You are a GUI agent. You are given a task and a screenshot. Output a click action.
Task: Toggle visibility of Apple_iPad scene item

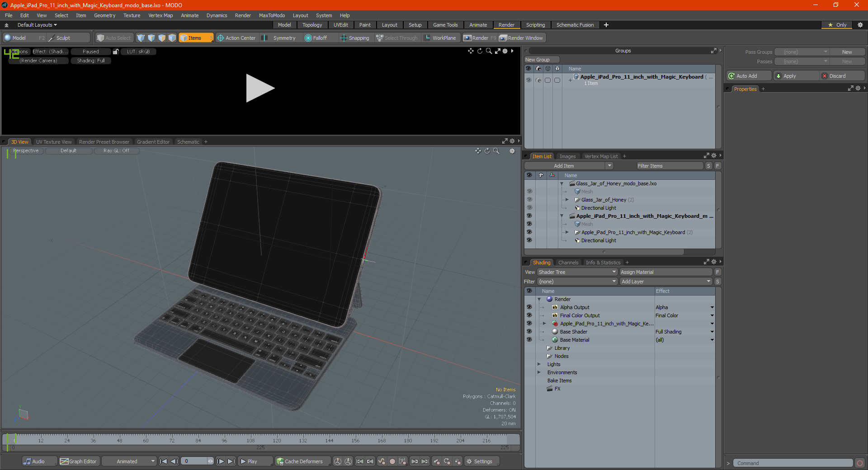tap(529, 216)
